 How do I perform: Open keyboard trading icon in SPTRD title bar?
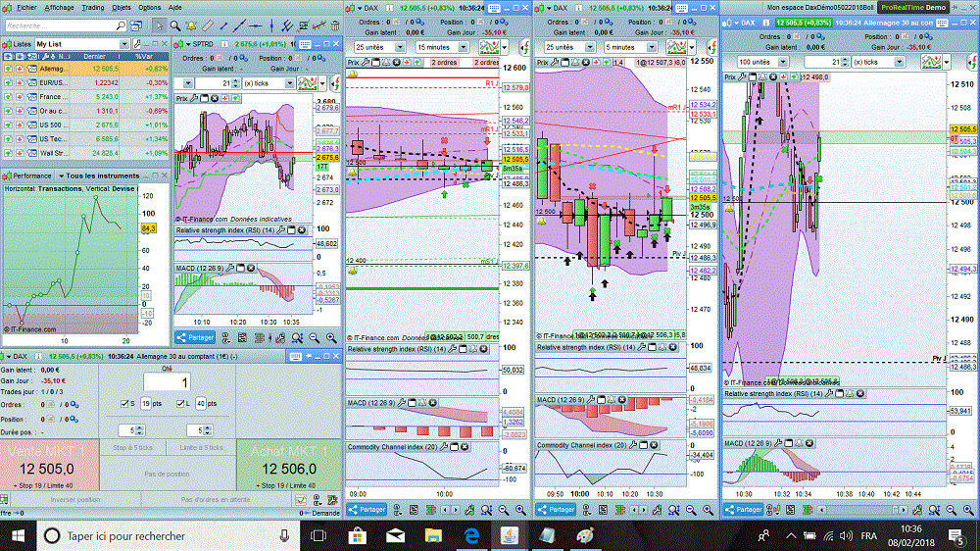(x=305, y=44)
